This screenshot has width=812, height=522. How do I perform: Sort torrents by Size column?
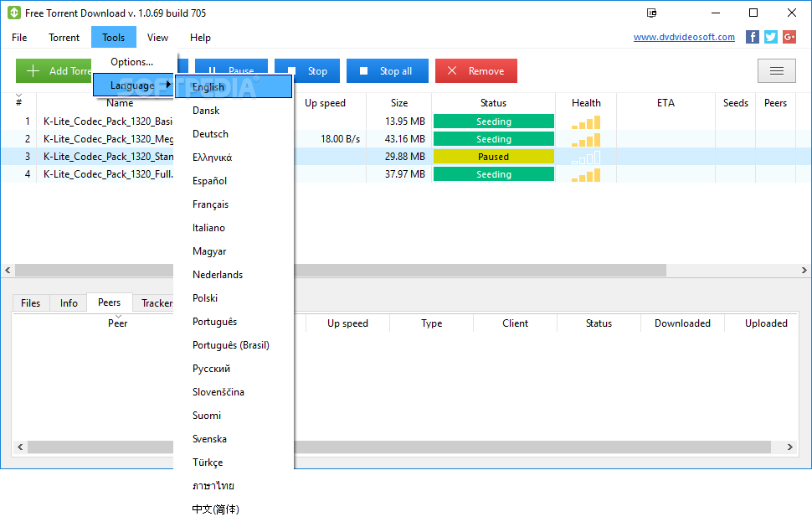[x=399, y=102]
